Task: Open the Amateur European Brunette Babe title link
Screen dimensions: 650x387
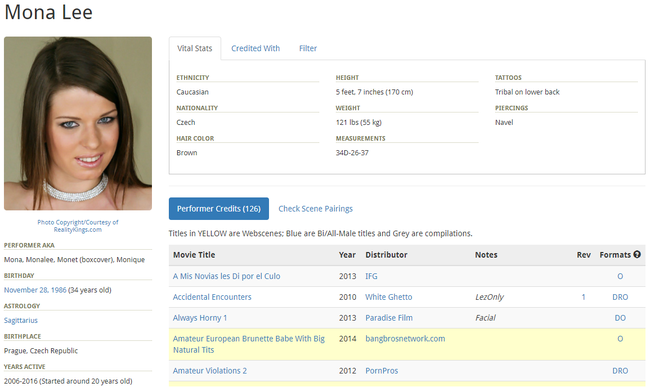Action: 249,344
